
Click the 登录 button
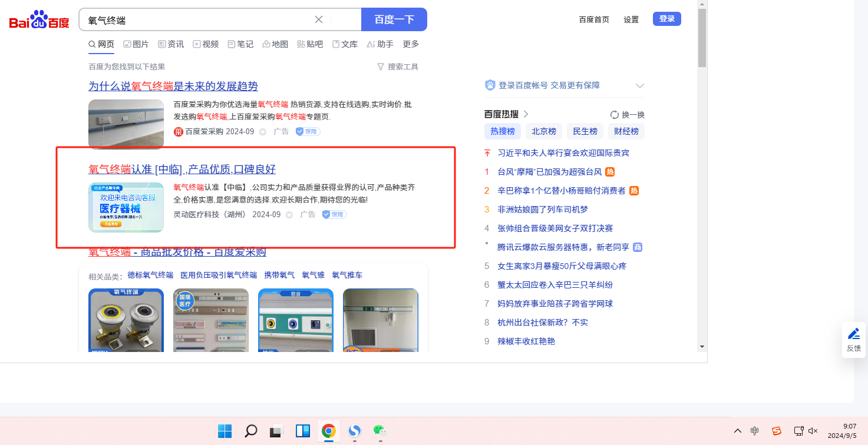[x=667, y=19]
